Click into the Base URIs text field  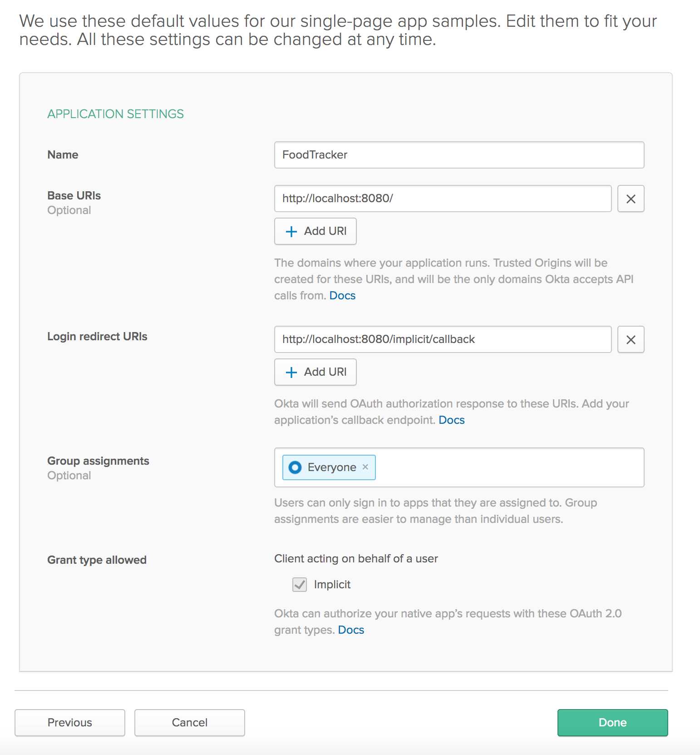pos(443,199)
